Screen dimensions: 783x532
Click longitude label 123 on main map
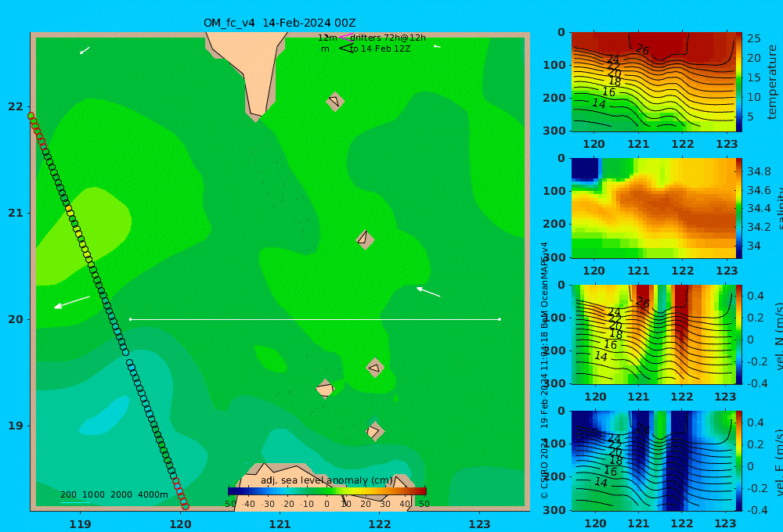point(480,524)
